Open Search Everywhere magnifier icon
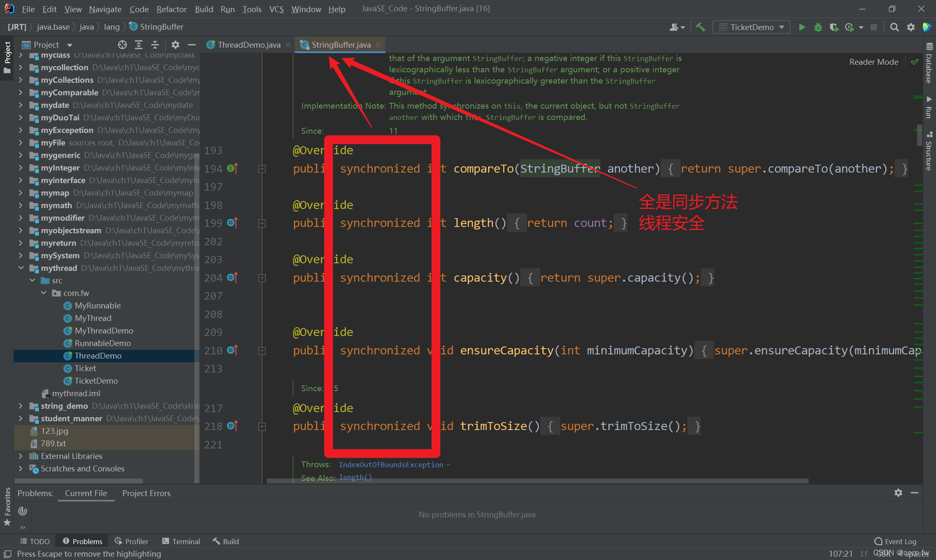Viewport: 936px width, 560px height. [x=894, y=27]
